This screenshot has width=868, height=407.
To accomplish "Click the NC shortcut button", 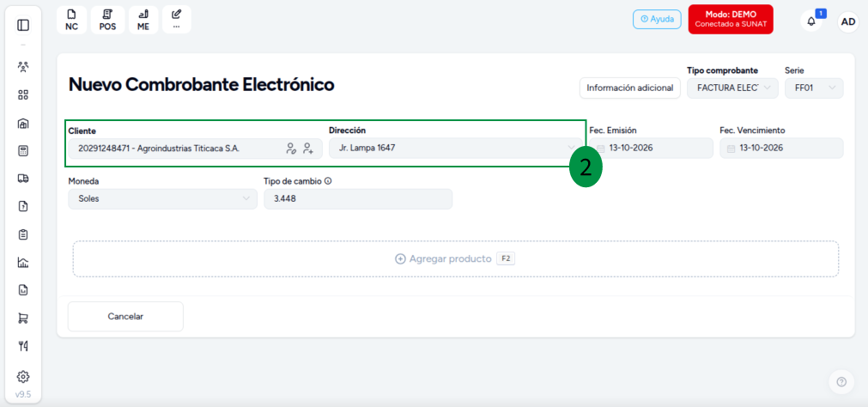I will coord(71,20).
